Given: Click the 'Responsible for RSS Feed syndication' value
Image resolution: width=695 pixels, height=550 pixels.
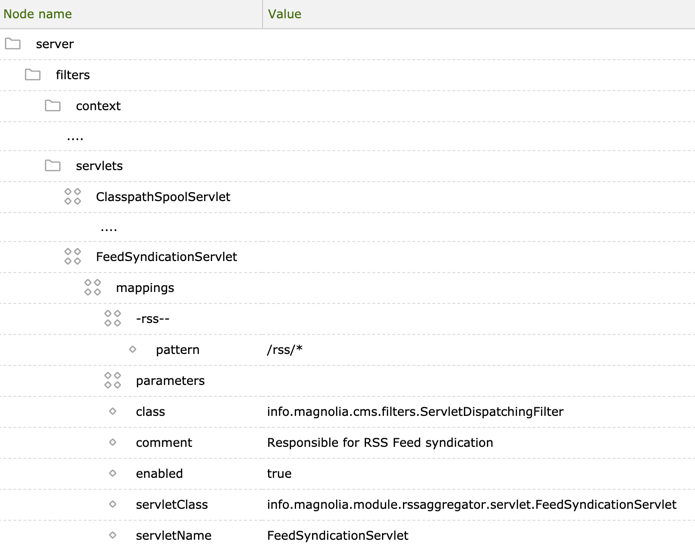Looking at the screenshot, I should pyautogui.click(x=380, y=443).
